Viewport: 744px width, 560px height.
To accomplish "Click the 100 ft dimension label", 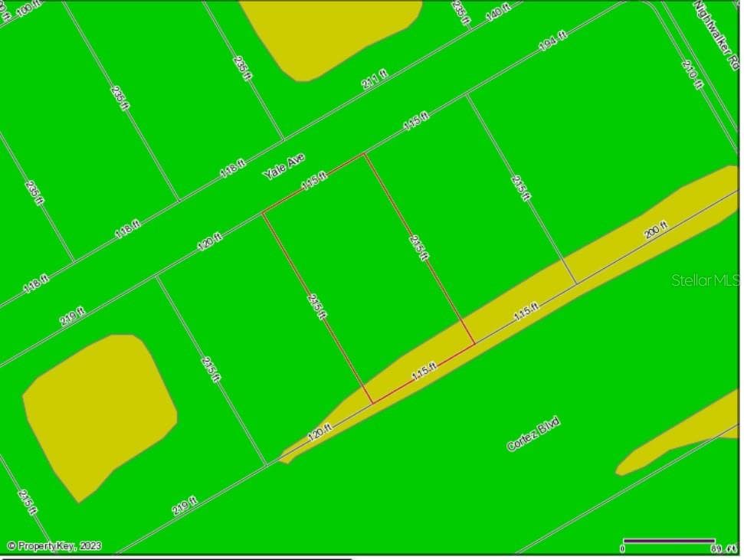I will (x=29, y=8).
